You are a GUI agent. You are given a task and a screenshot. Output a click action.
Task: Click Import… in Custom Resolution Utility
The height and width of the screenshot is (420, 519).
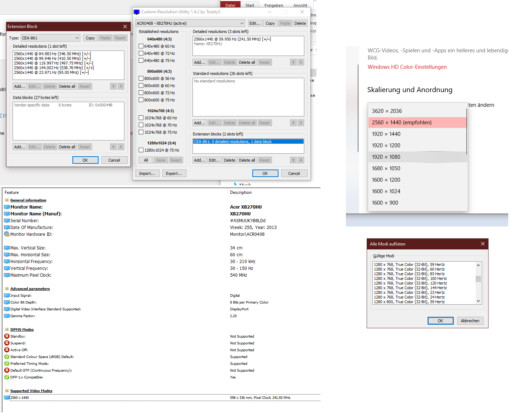pyautogui.click(x=147, y=173)
